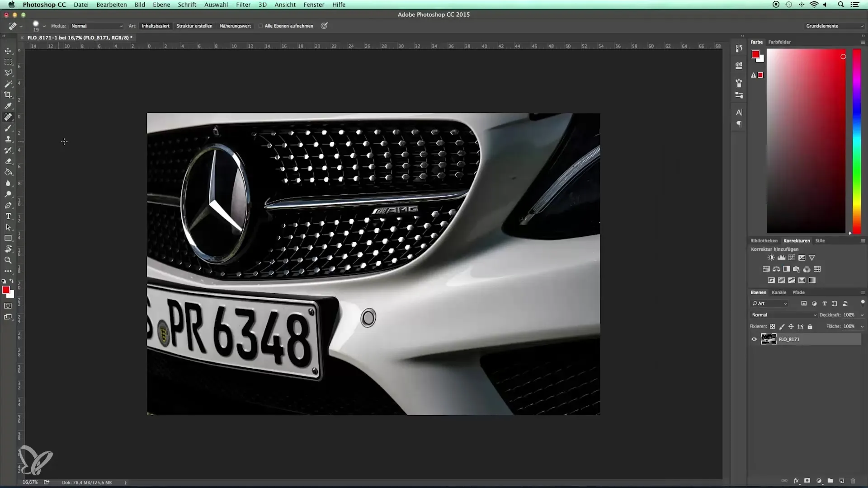This screenshot has height=488, width=868.
Task: Select the Dodge tool
Action: (8, 194)
